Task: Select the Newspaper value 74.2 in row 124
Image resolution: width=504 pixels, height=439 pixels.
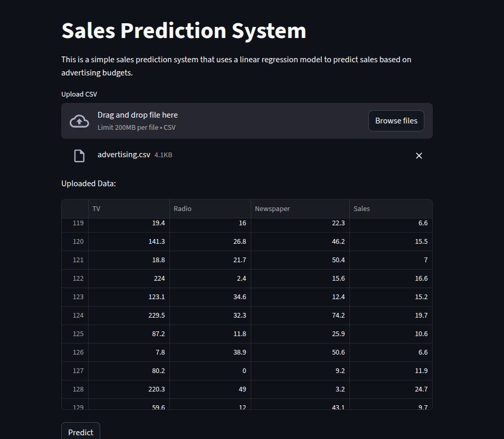Action: pyautogui.click(x=341, y=315)
